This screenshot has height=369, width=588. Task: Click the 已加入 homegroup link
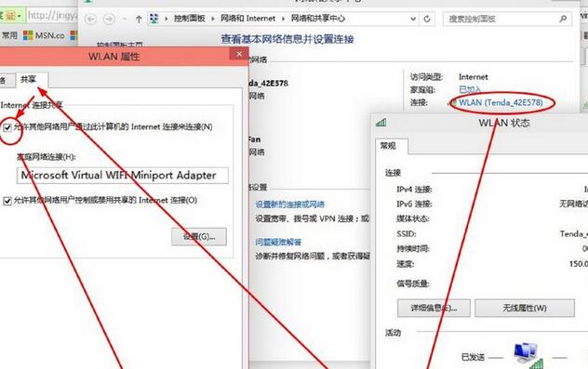470,89
